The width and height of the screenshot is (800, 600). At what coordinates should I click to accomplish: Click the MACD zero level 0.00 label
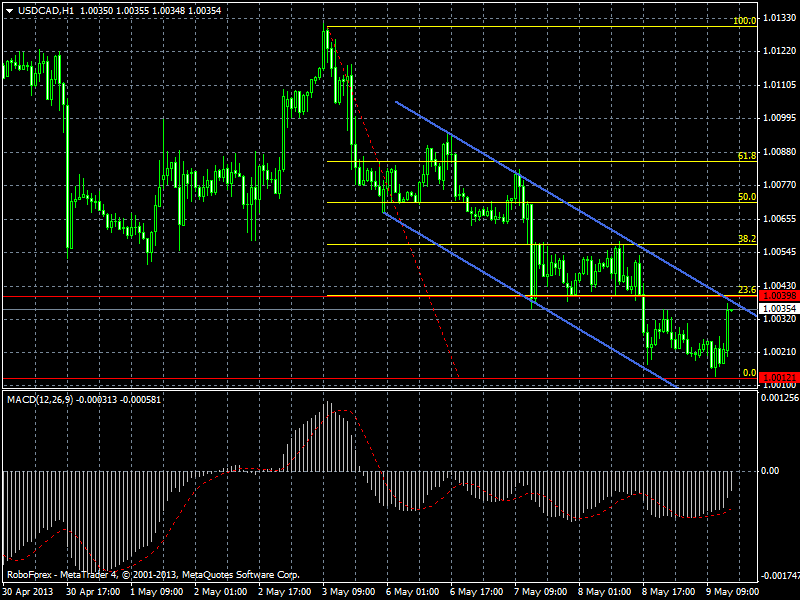769,470
